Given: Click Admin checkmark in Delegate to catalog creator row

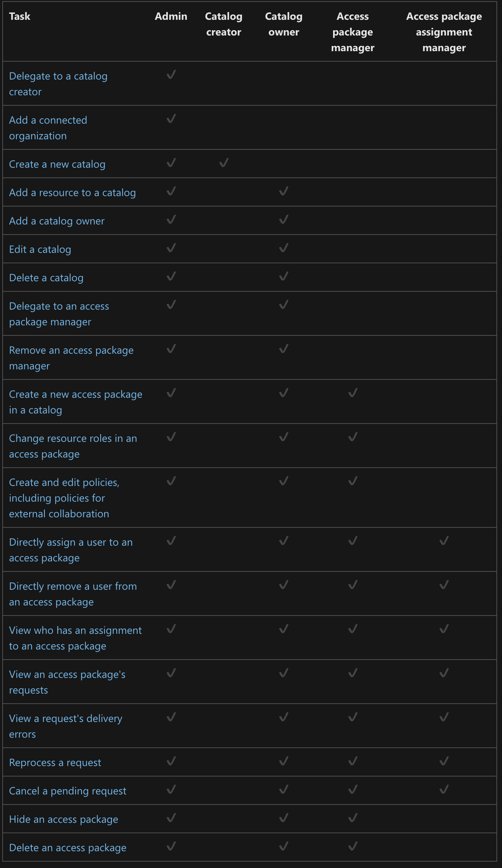Looking at the screenshot, I should pyautogui.click(x=171, y=75).
